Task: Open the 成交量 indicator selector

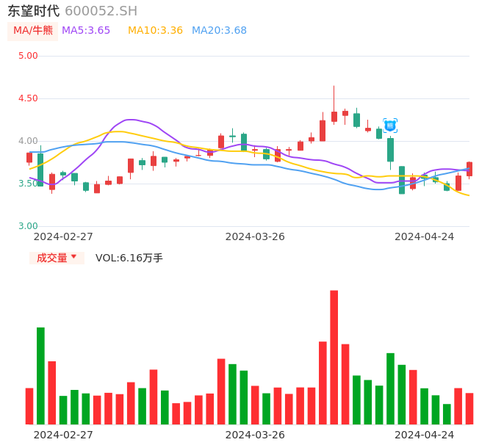Action: 56,258
